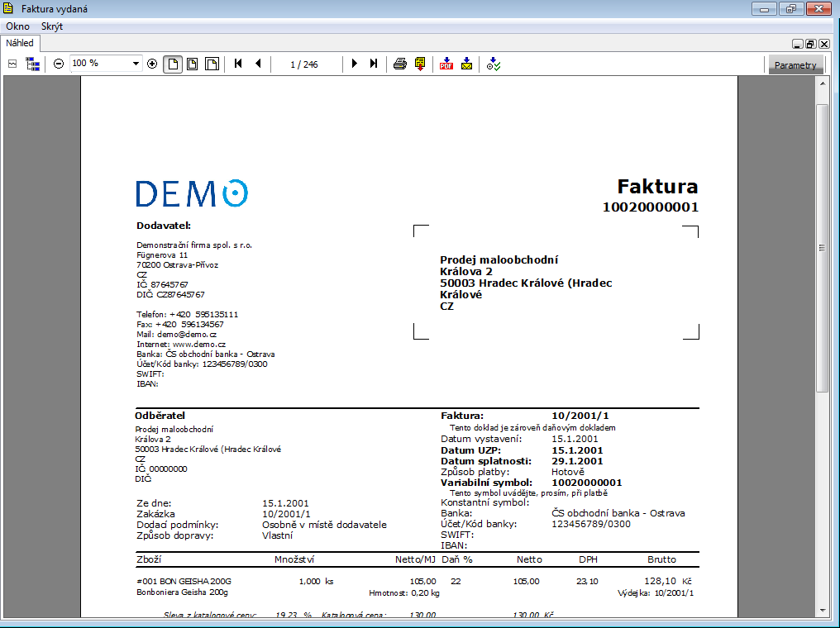Send the invoice by email icon
Image resolution: width=840 pixels, height=628 pixels.
(466, 64)
